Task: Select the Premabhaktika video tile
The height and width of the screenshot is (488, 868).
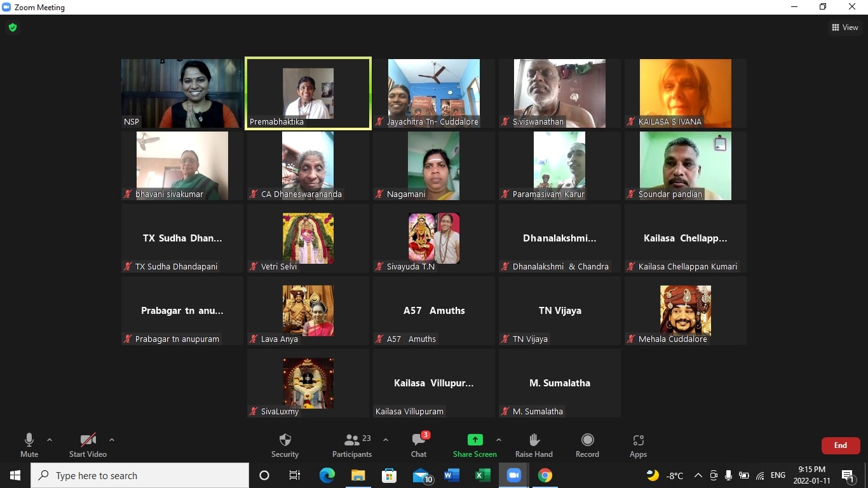Action: (x=308, y=93)
